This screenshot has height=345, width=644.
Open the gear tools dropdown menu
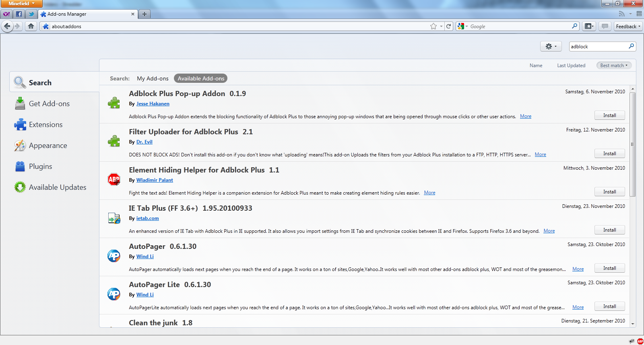click(551, 46)
